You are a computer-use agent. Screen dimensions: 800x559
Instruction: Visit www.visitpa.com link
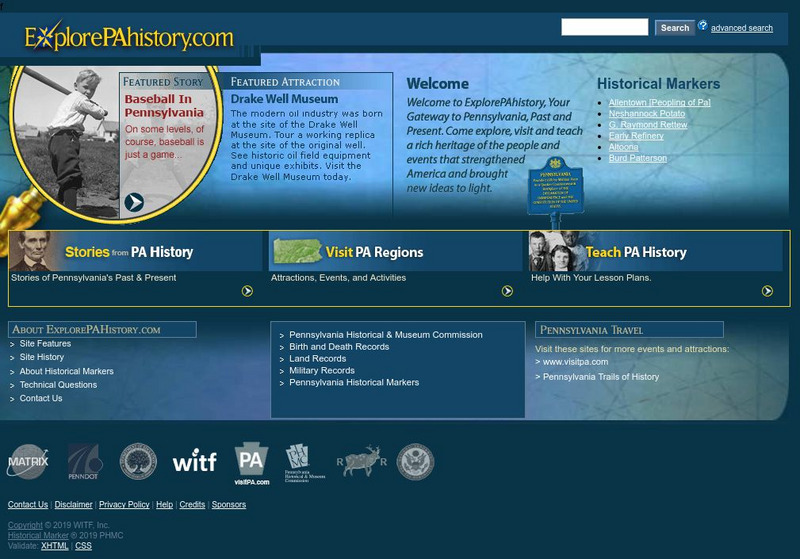click(576, 362)
